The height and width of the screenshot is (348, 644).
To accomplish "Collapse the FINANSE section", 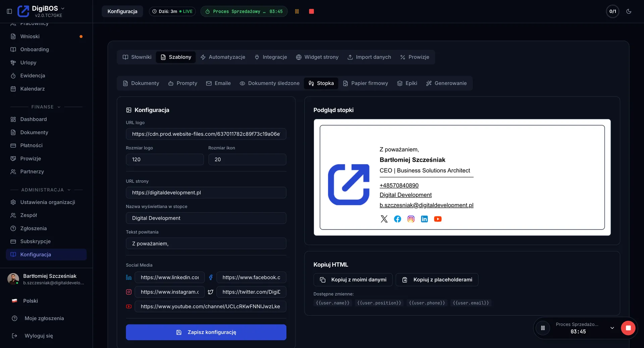I will (x=46, y=107).
